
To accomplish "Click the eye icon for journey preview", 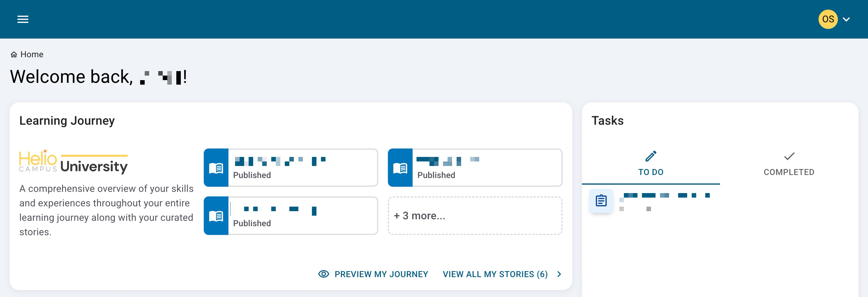I will (x=323, y=274).
